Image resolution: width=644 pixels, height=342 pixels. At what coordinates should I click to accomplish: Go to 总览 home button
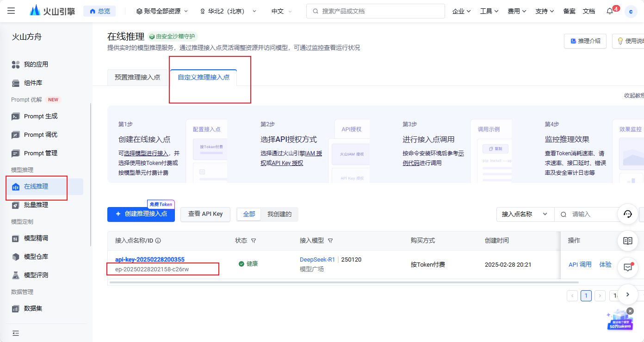(x=99, y=11)
